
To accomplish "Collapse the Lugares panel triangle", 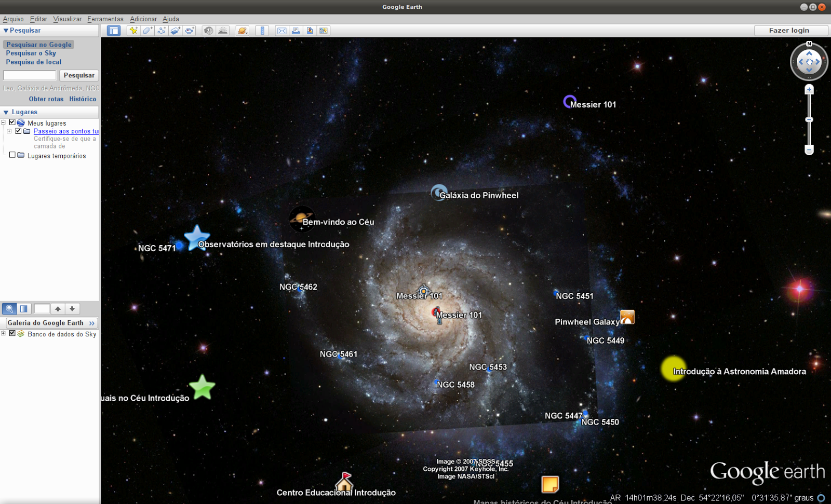I will tap(6, 112).
